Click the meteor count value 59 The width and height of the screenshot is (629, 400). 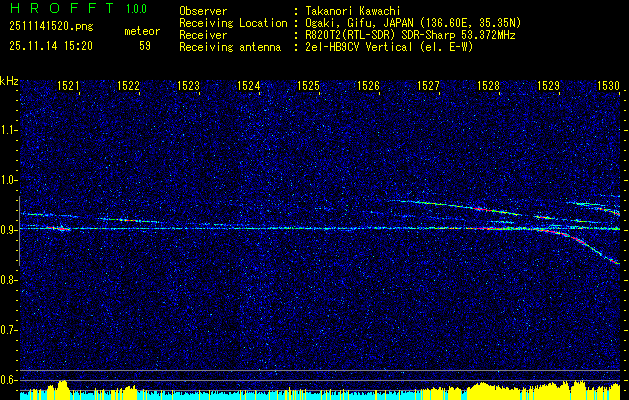[145, 46]
